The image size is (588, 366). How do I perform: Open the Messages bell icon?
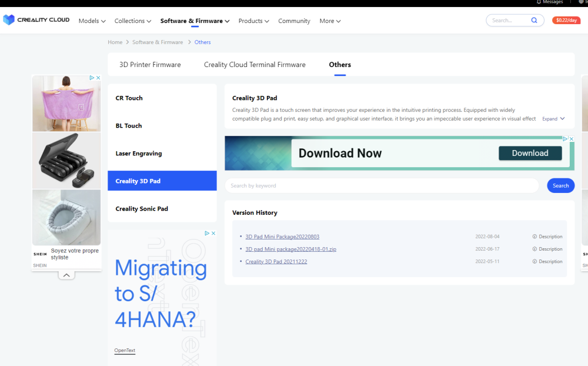pyautogui.click(x=539, y=2)
